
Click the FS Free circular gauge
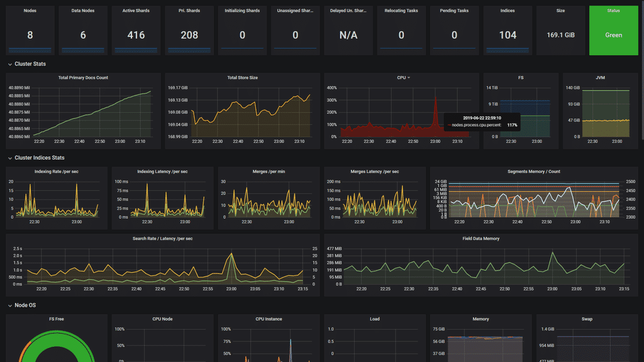click(x=57, y=346)
